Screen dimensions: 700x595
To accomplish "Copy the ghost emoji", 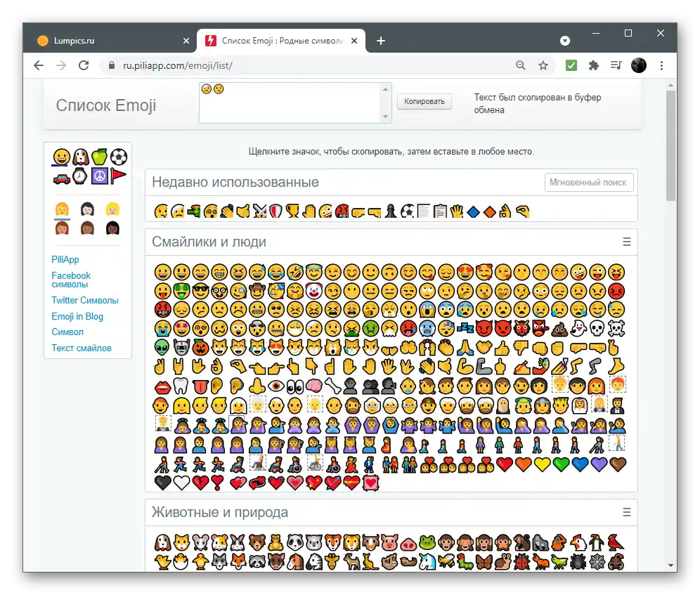I will point(578,329).
